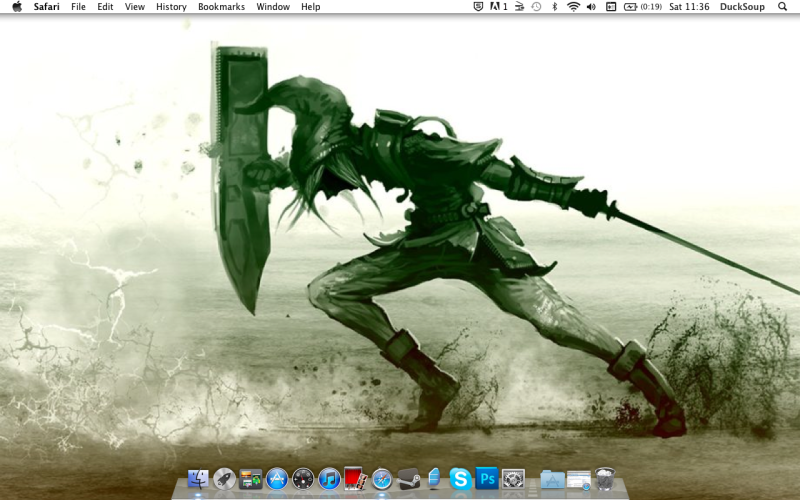
Task: Open the Wi-Fi status menu
Action: pyautogui.click(x=573, y=7)
